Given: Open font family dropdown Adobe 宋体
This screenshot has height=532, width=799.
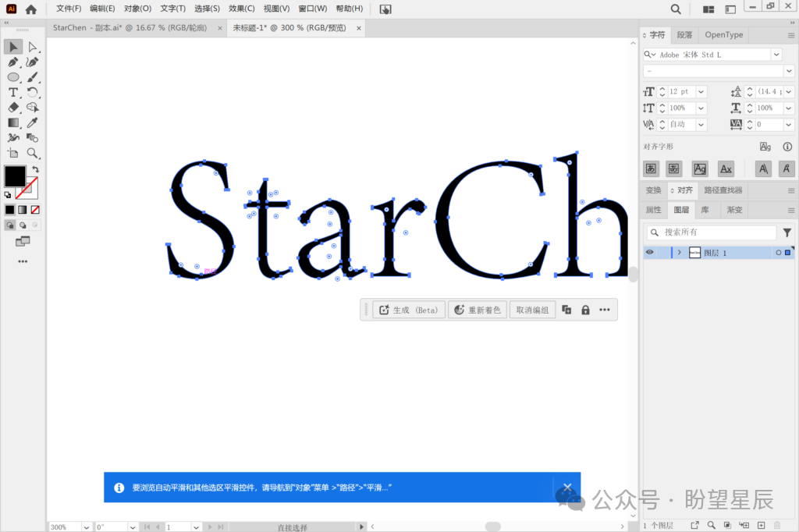Looking at the screenshot, I should click(x=776, y=55).
